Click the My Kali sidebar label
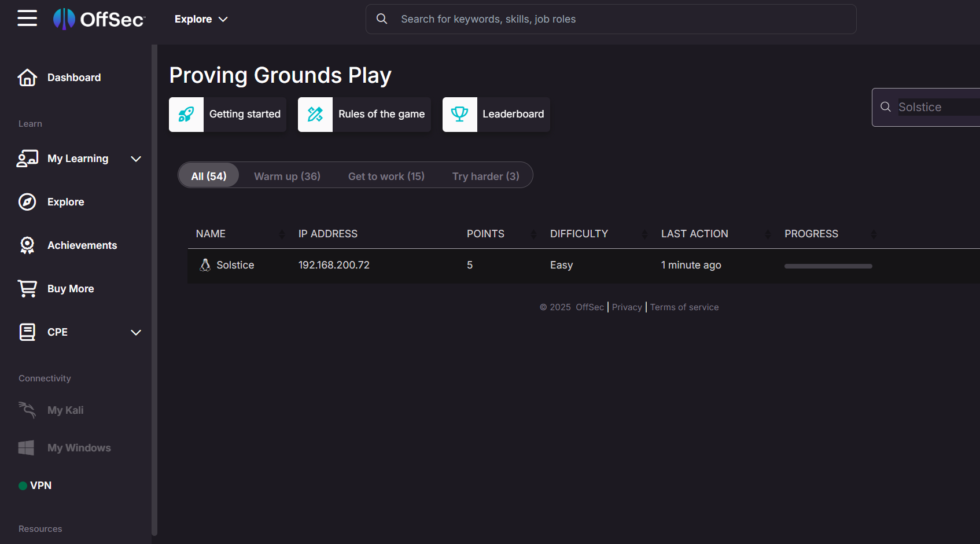 (65, 410)
